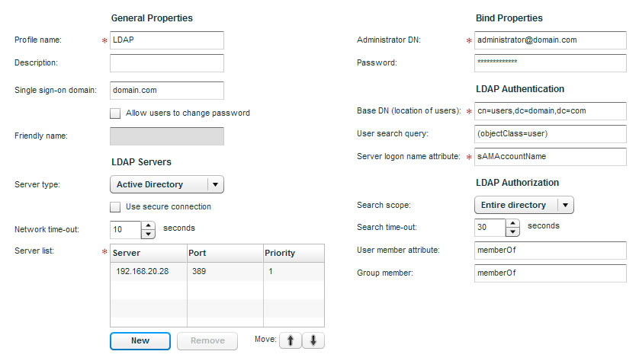Decrease Network time-out with down spinner
639x364 pixels.
tap(148, 234)
